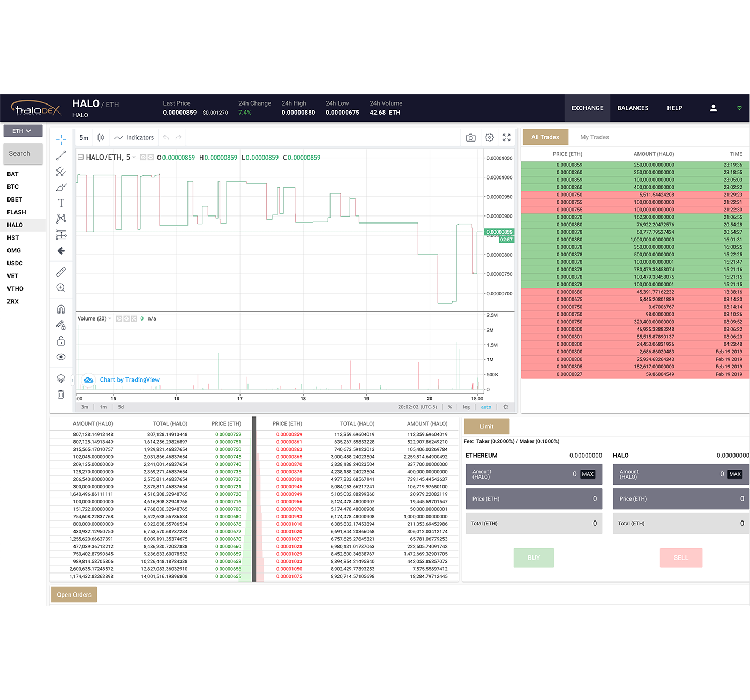The height and width of the screenshot is (700, 750).
Task: Open the Open Orders panel
Action: tap(74, 595)
